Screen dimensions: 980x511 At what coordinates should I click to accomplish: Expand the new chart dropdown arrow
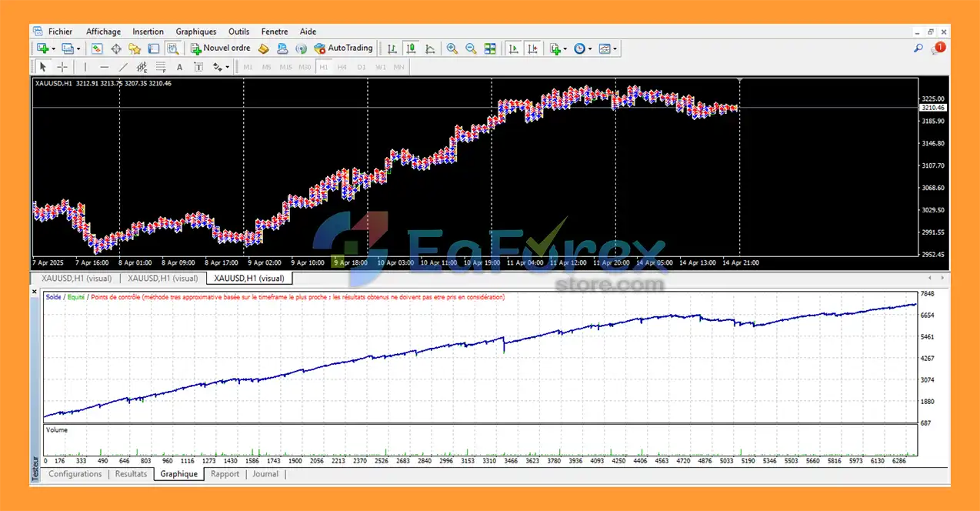click(53, 48)
